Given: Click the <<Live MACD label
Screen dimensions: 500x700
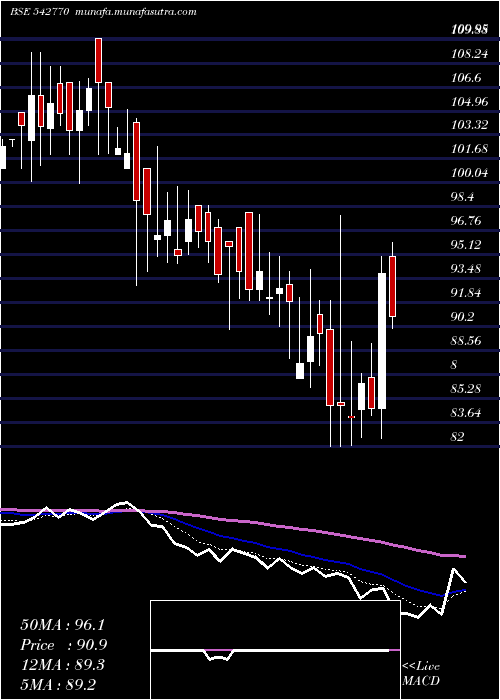Looking at the screenshot, I should click(x=421, y=674).
